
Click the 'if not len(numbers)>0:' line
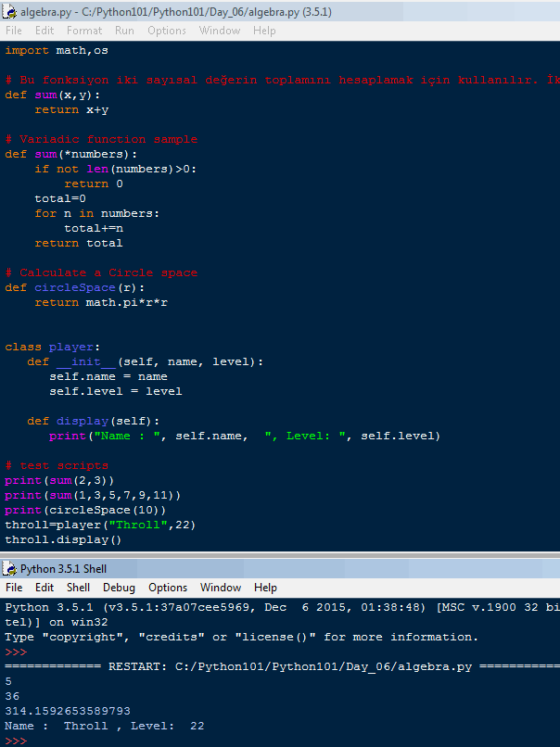pyautogui.click(x=115, y=169)
